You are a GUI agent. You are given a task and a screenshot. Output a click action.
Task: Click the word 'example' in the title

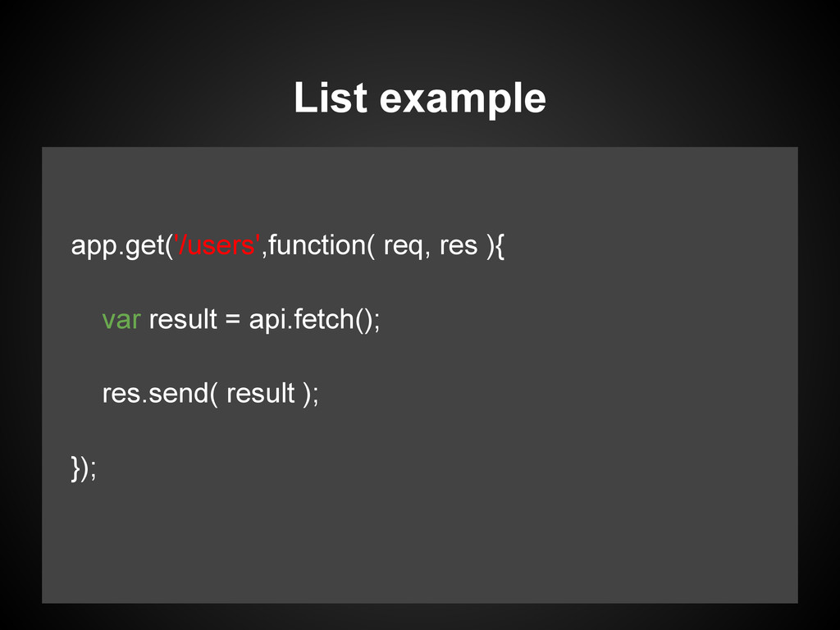(x=463, y=100)
